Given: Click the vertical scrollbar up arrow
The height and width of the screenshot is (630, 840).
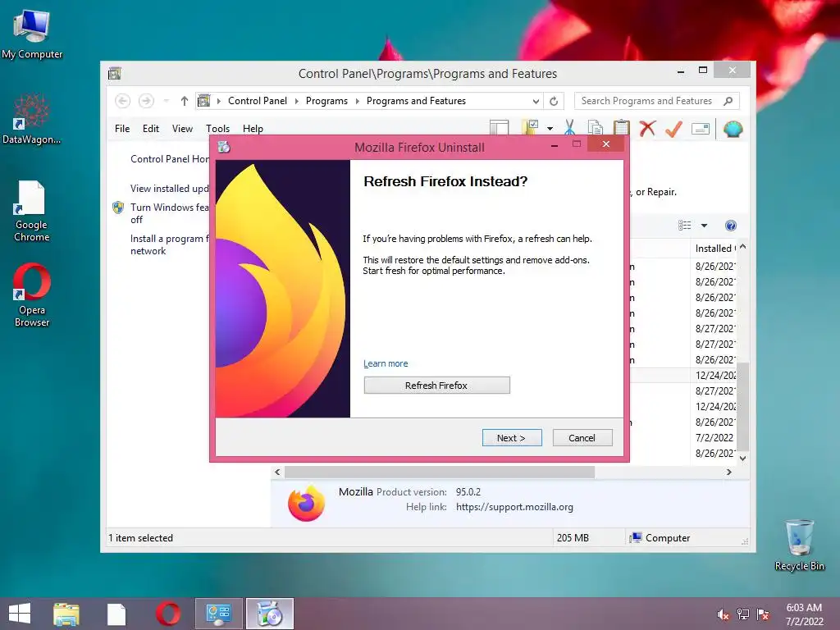Looking at the screenshot, I should click(743, 247).
